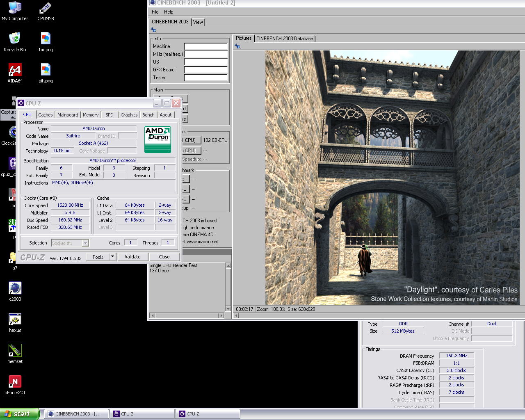The width and height of the screenshot is (525, 420).
Task: Open the CPUMSR desktop shortcut
Action: click(x=46, y=11)
